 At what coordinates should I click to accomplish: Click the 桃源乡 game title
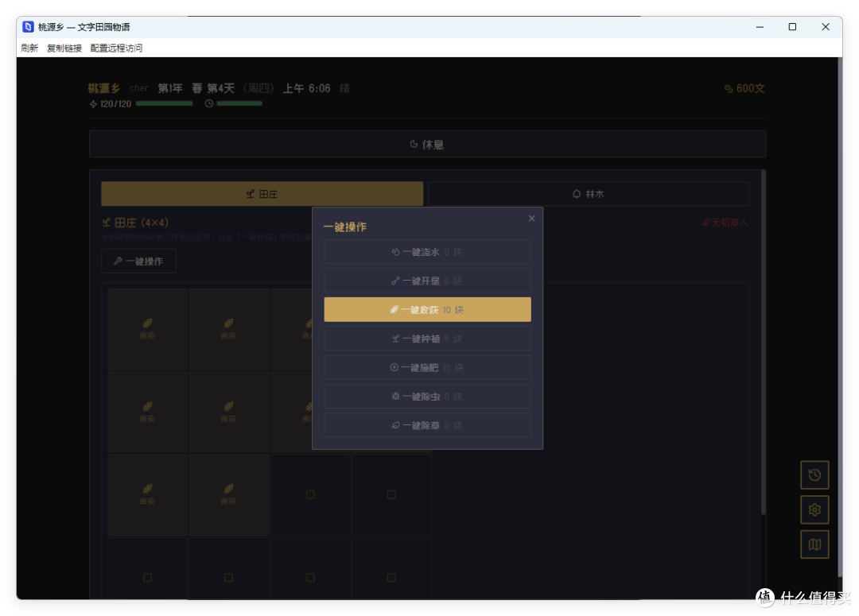coord(104,88)
